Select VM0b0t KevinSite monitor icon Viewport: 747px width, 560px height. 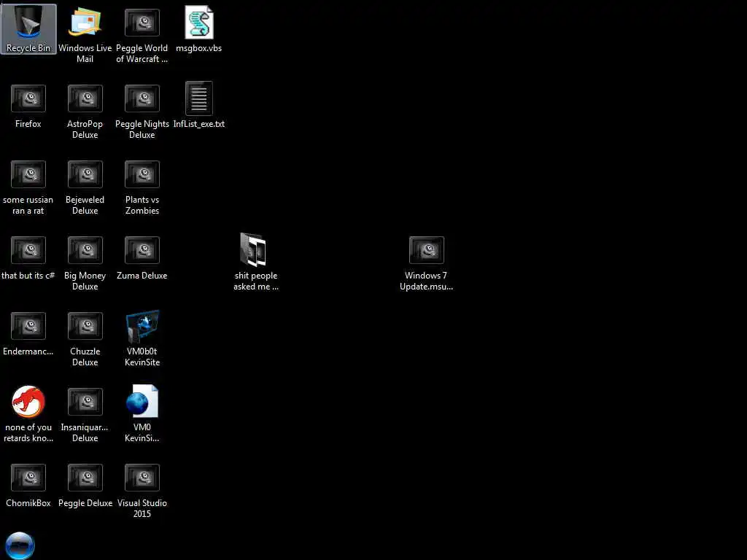point(142,338)
